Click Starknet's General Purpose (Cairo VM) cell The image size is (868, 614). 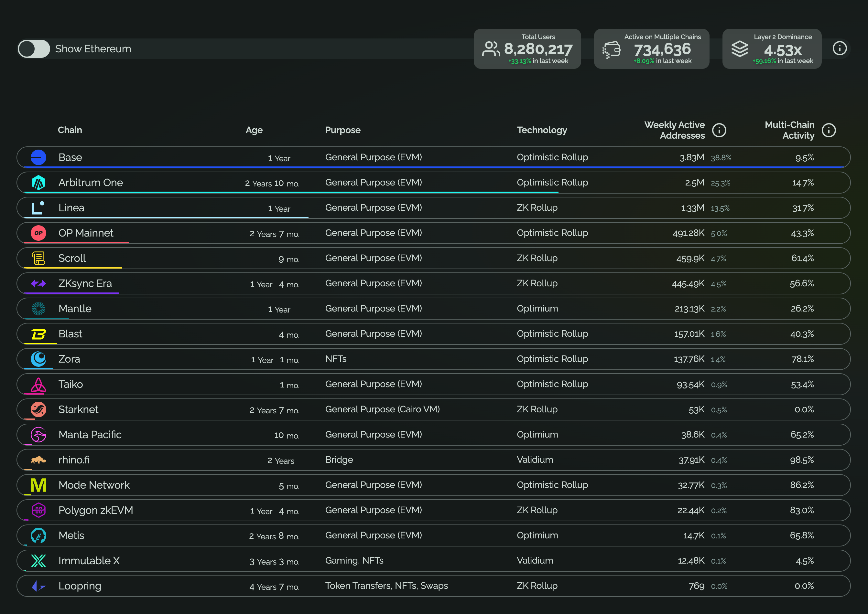[383, 409]
